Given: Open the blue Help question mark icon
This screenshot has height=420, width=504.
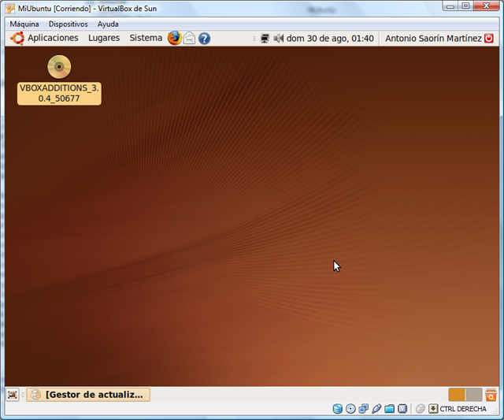Looking at the screenshot, I should [204, 38].
